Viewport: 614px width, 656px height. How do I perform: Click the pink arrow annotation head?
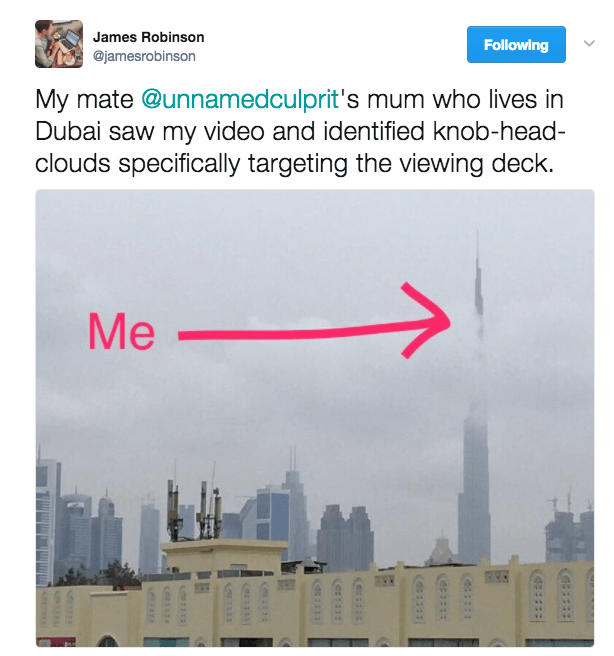pos(427,320)
